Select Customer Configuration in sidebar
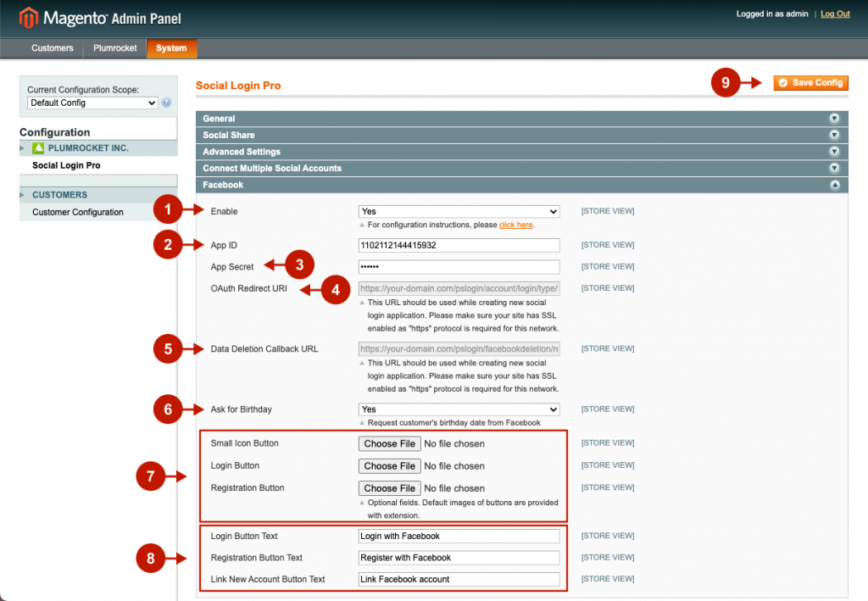The width and height of the screenshot is (868, 601). click(x=78, y=212)
